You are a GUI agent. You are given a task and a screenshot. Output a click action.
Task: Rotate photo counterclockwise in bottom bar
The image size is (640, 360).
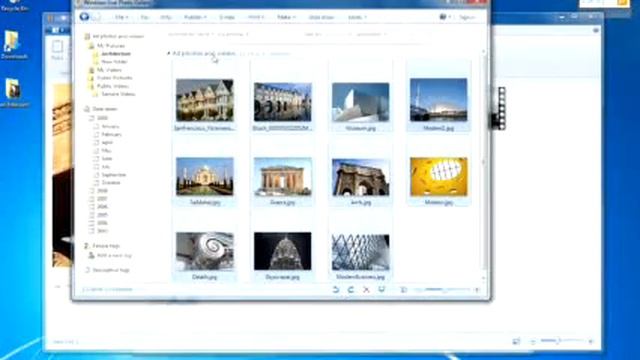336,289
